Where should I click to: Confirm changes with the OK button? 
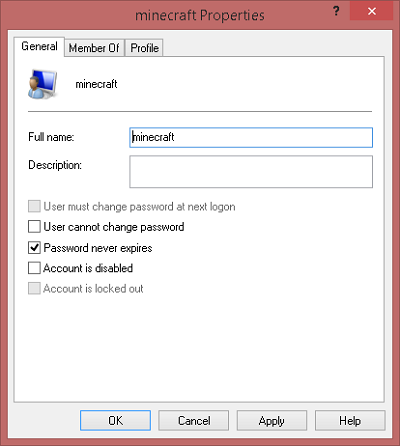[115, 421]
